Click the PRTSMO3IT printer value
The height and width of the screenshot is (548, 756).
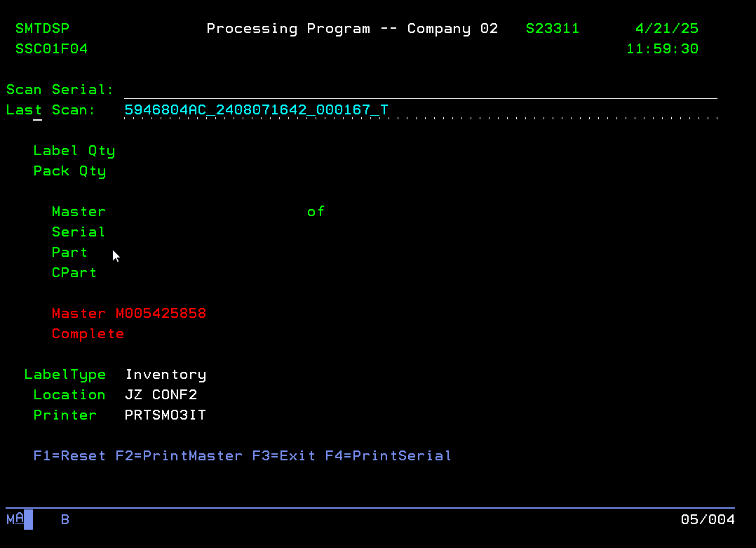click(166, 415)
